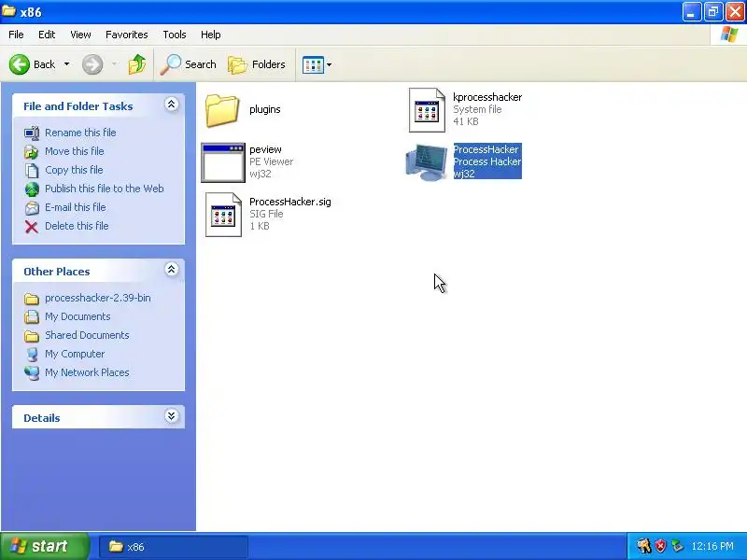This screenshot has width=747, height=560.
Task: Click the Rename this file icon
Action: tap(32, 133)
